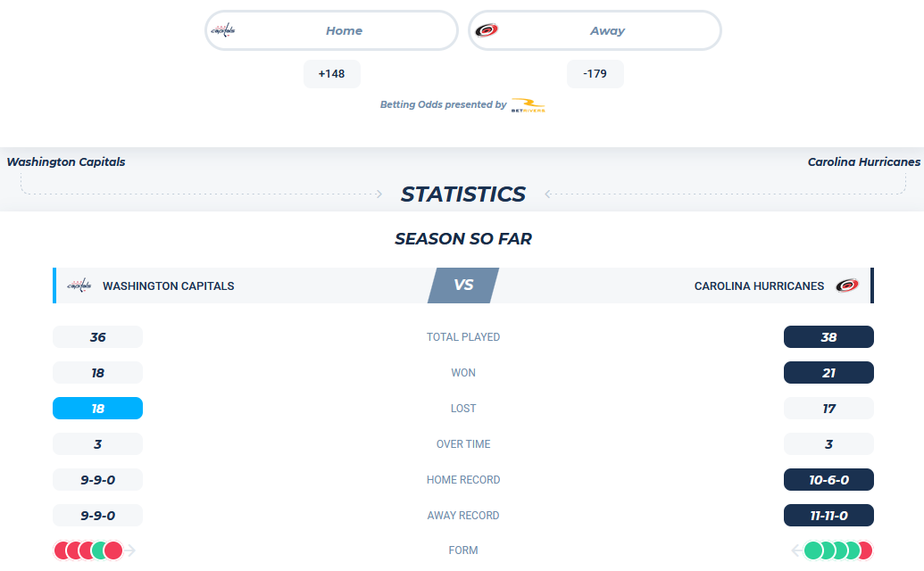This screenshot has height=571, width=924.
Task: Click the chevron right of the STATISTICS heading
Action: (x=547, y=194)
